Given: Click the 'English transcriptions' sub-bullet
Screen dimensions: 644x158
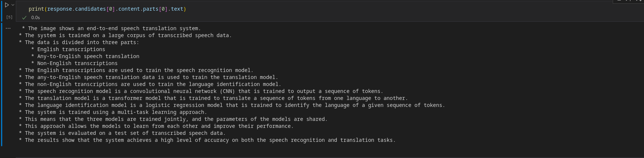Looking at the screenshot, I should coord(68,49).
